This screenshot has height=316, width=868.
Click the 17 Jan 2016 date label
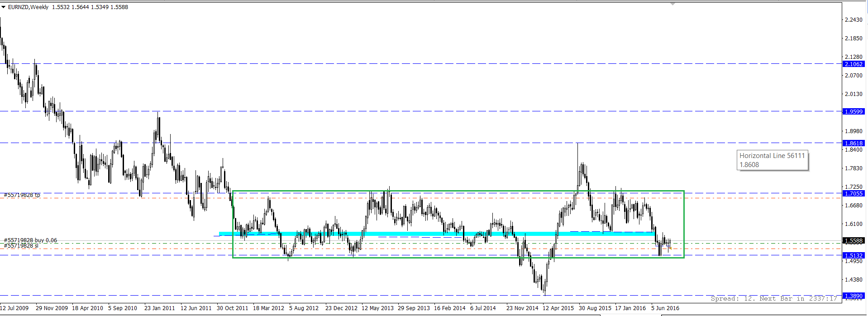tap(630, 308)
